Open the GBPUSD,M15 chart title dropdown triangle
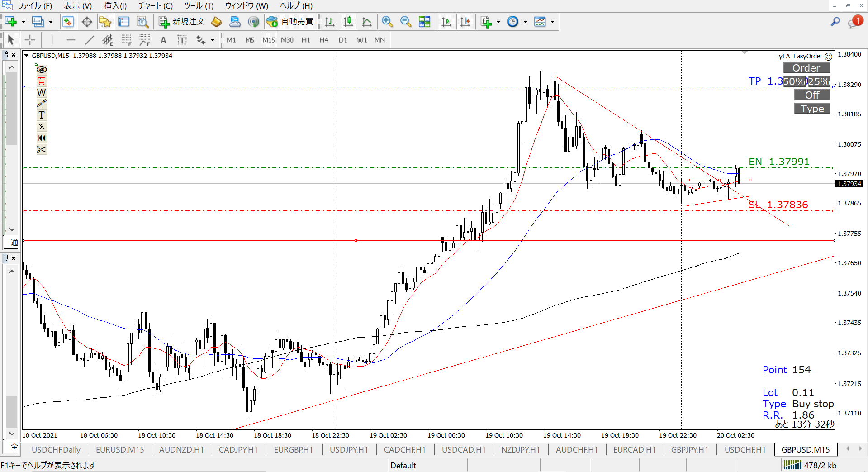Image resolution: width=868 pixels, height=472 pixels. [27, 56]
